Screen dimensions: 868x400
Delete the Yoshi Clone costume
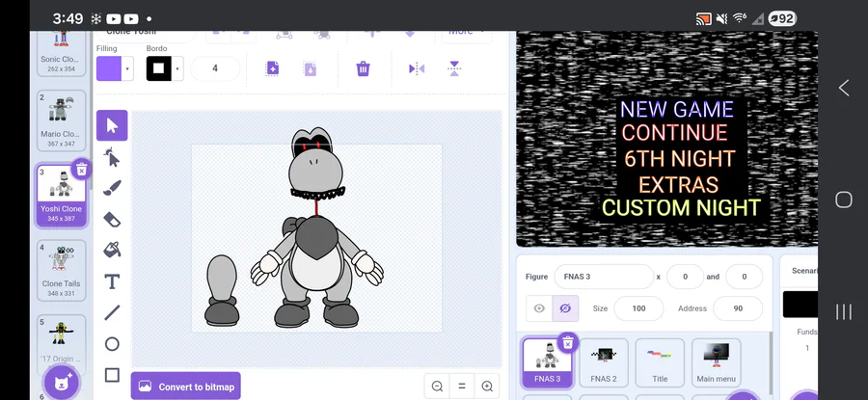(x=81, y=170)
